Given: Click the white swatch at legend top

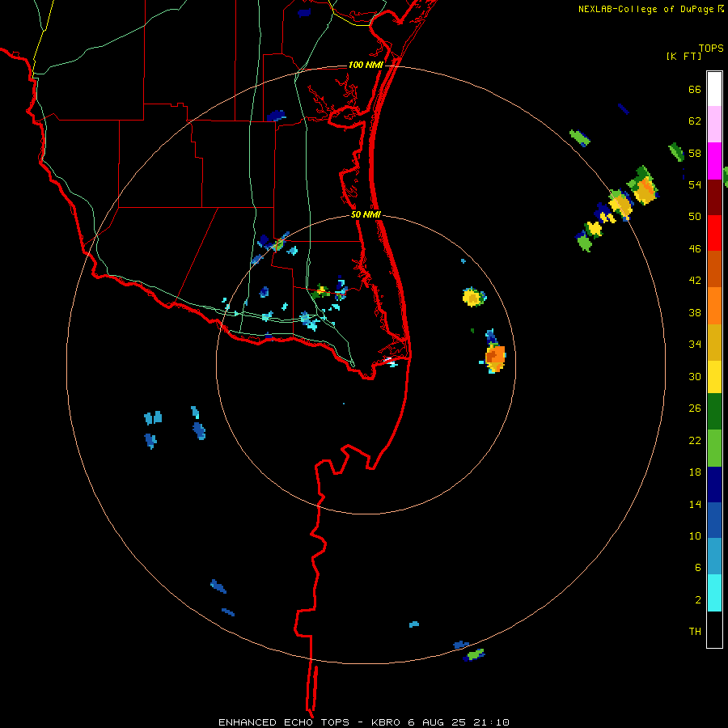Looking at the screenshot, I should 714,89.
